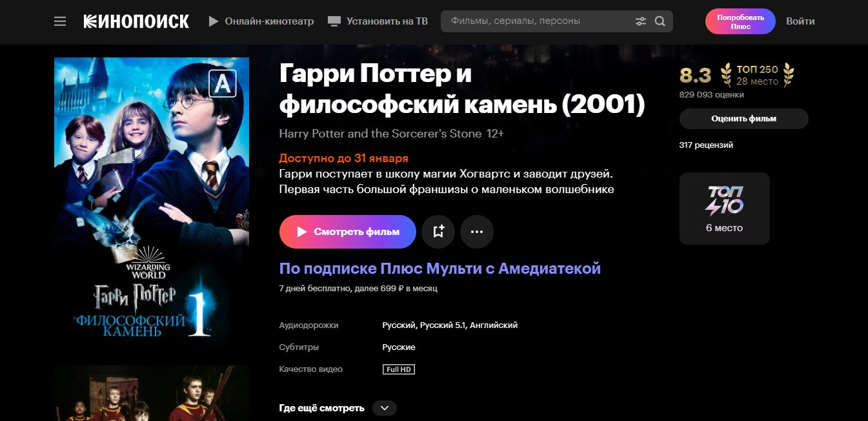This screenshot has height=421, width=868.
Task: Focus the Фильмы, сериалы, персоны search field
Action: [x=539, y=21]
